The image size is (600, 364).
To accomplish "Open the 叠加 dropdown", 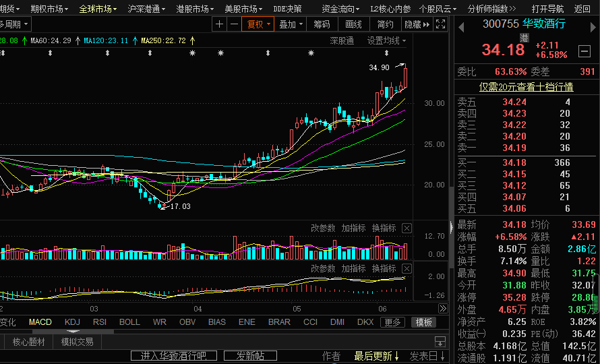I will pyautogui.click(x=291, y=24).
